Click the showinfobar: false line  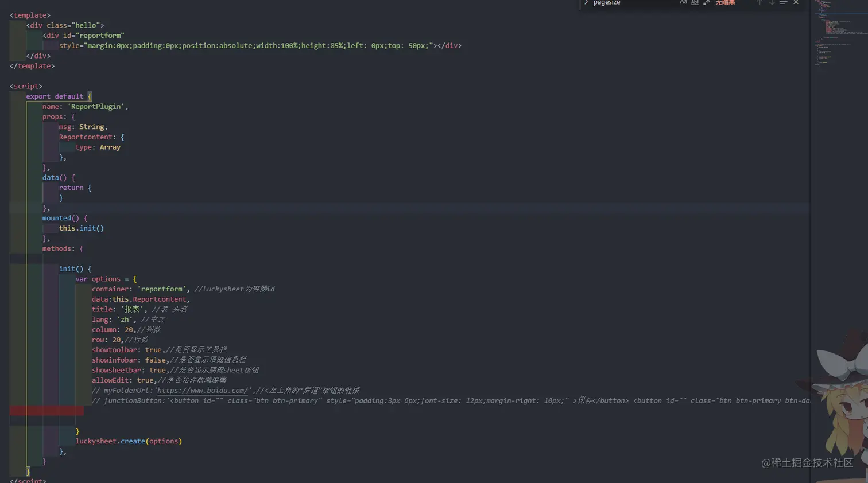click(x=169, y=360)
